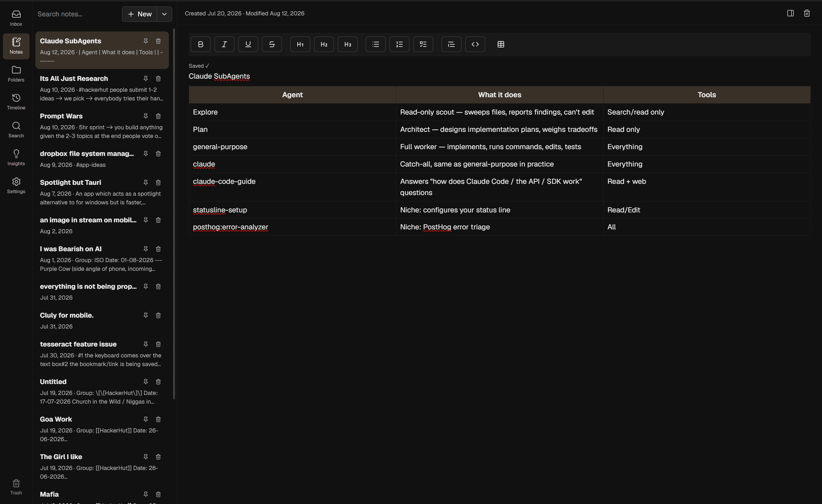The image size is (822, 504).
Task: Insert a numbered list
Action: (399, 44)
